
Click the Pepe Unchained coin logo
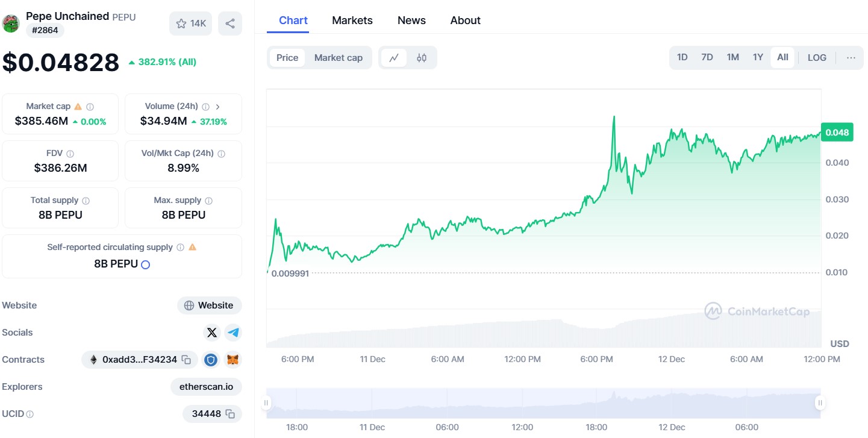(11, 23)
